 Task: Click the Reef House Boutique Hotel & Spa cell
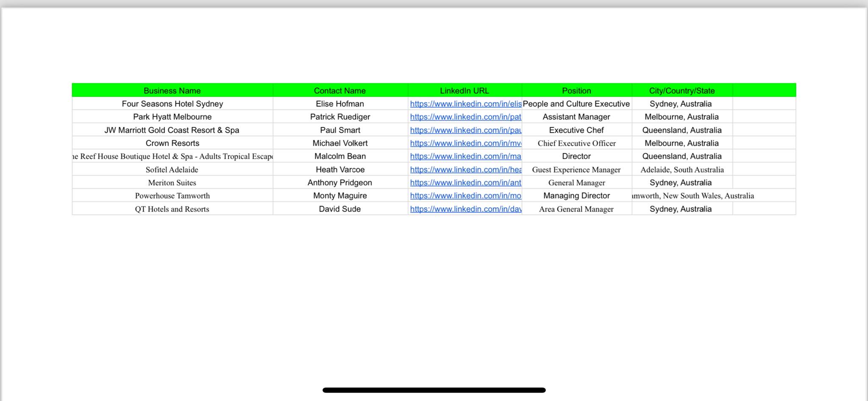point(172,156)
